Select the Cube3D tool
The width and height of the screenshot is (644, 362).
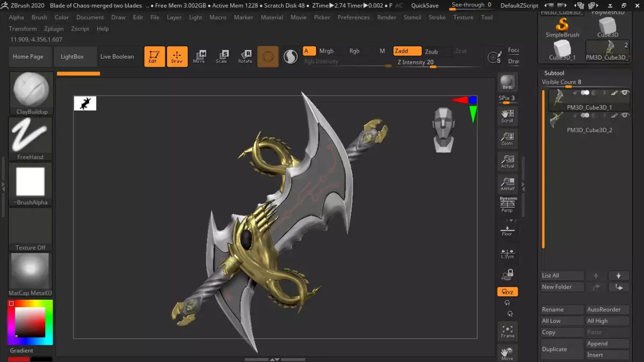point(608,27)
